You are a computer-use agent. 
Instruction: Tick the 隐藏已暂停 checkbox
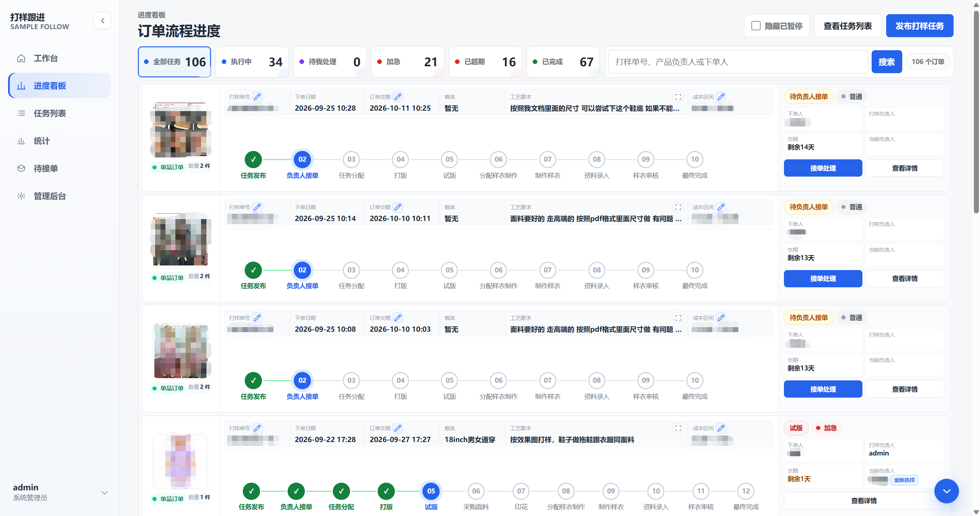756,26
